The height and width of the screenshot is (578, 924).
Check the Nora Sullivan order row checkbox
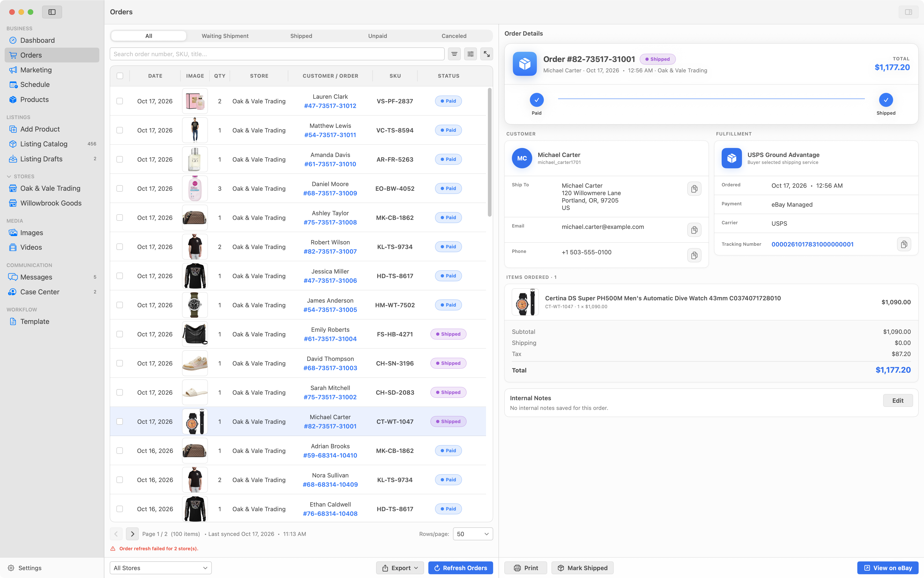[120, 480]
